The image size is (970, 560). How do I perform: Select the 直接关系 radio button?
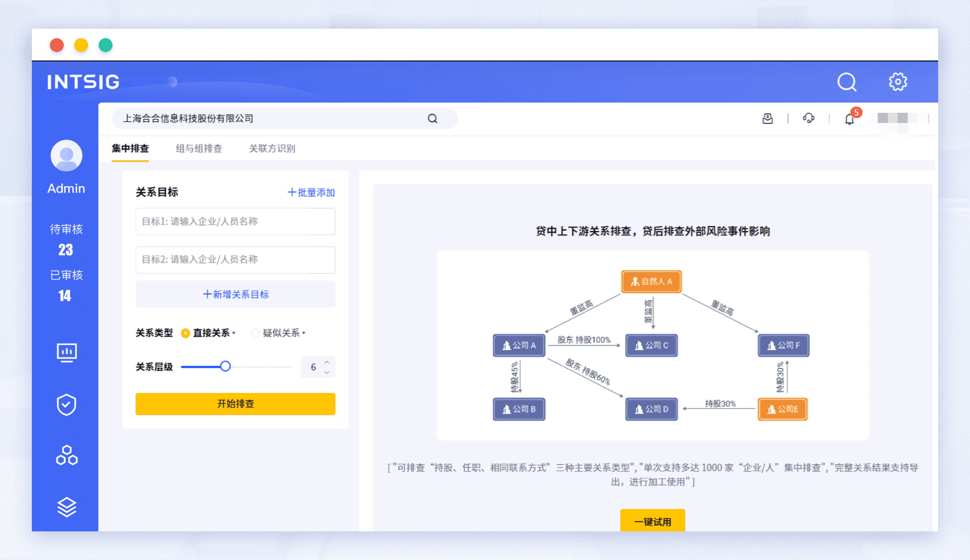(185, 333)
